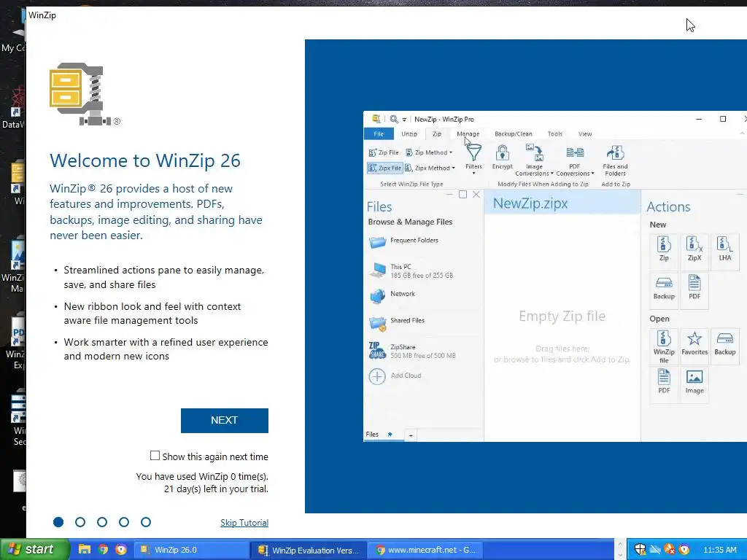Click the preview's quick access search icon
The height and width of the screenshot is (560, 747).
coord(393,119)
